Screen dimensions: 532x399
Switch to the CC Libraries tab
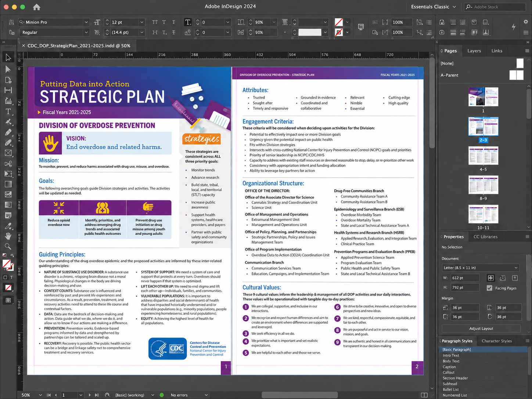485,237
